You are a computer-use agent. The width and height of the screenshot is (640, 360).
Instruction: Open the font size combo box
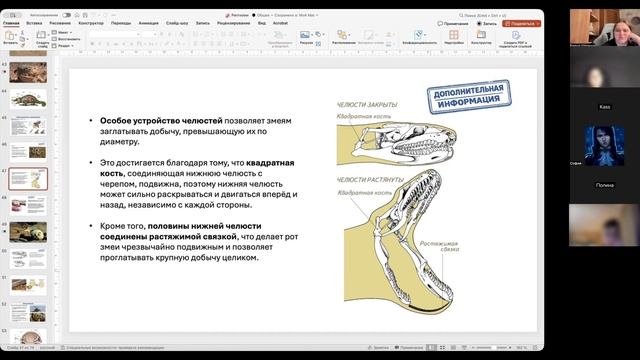point(150,34)
